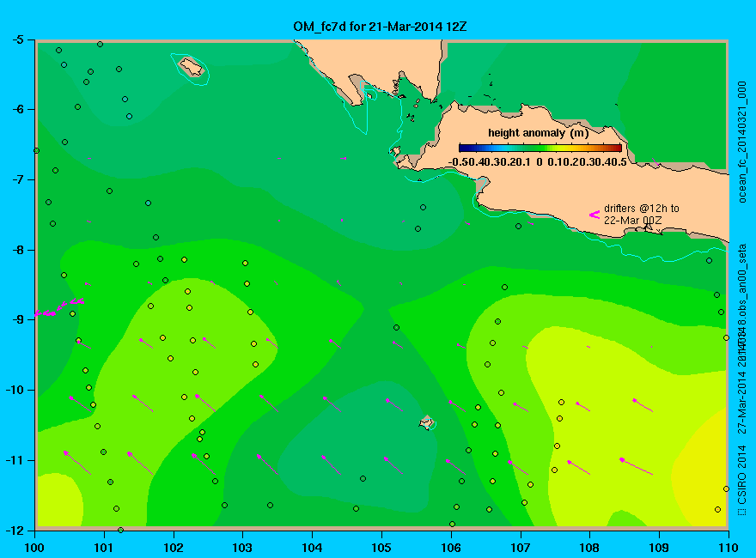Screen dimensions: 756x558
Task: Click the vertical '27-Mar-2014' date text
Action: pos(742,403)
